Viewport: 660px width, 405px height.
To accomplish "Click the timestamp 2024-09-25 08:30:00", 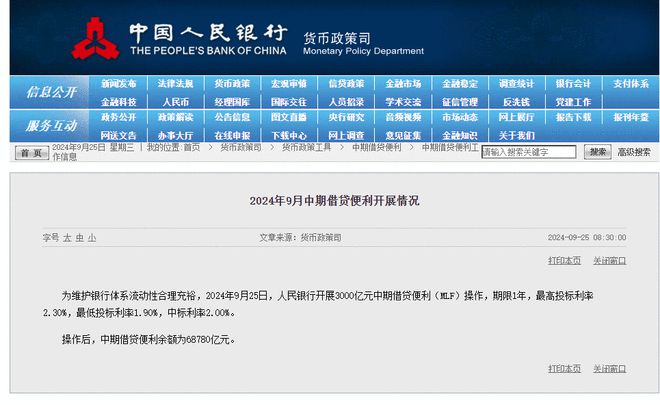I will (587, 237).
